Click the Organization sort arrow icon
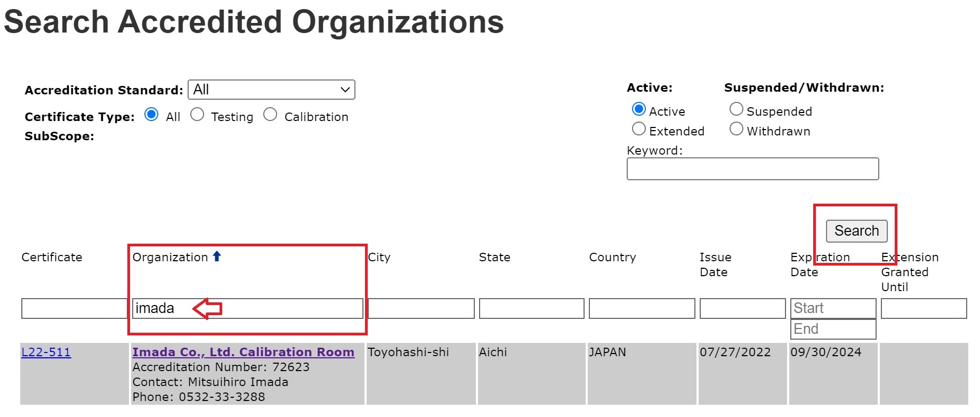 [x=216, y=256]
